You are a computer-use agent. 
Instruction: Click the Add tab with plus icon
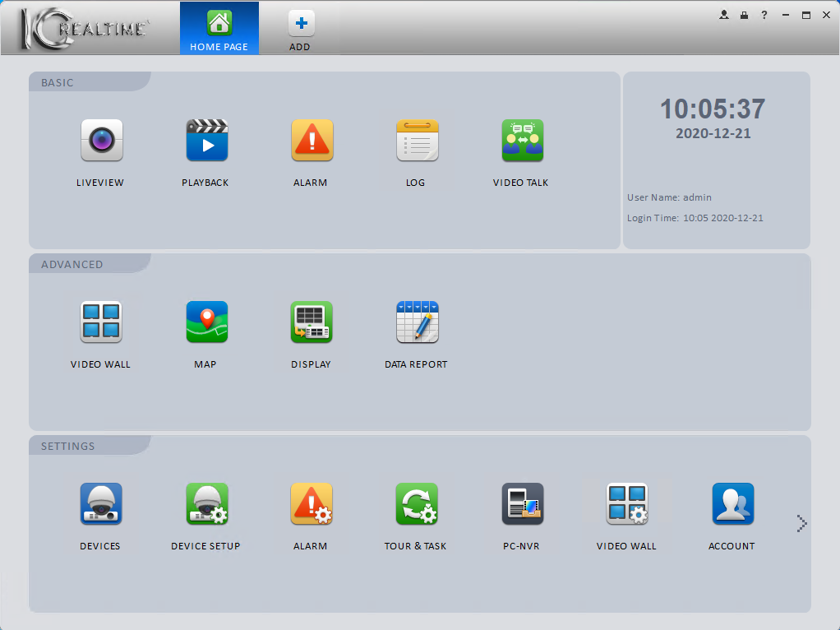point(300,30)
